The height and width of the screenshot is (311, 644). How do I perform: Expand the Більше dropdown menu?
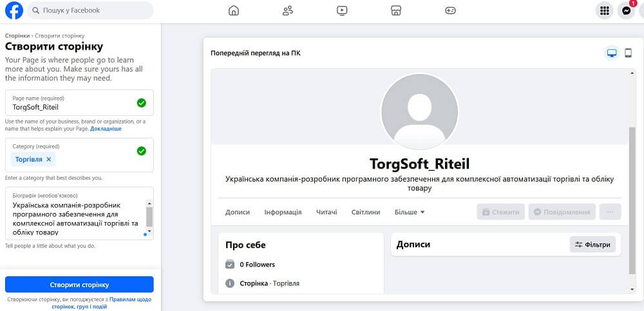pos(410,212)
